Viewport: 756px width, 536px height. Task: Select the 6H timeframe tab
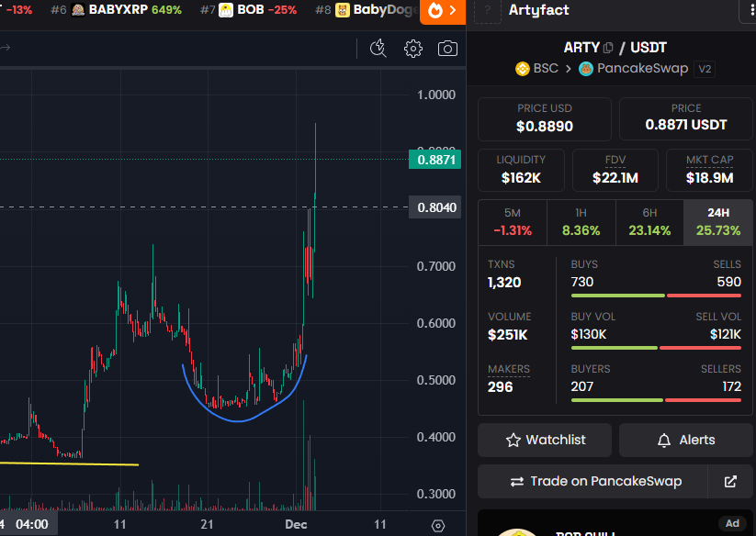click(649, 222)
